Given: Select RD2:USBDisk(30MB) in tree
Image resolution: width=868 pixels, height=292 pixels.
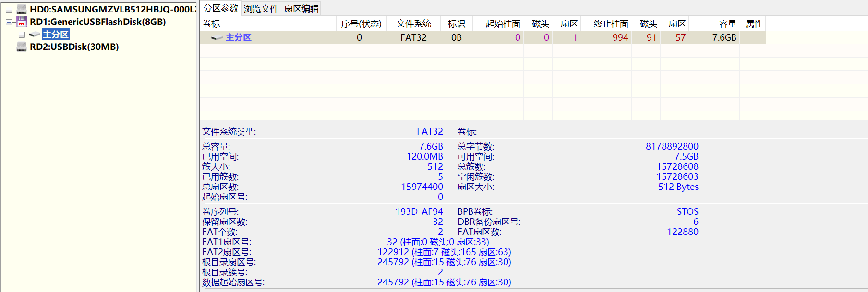Looking at the screenshot, I should pyautogui.click(x=74, y=47).
